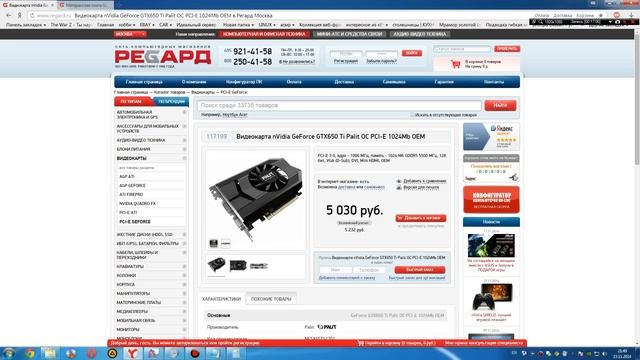Image resolution: width=640 pixels, height=360 pixels.
Task: Launch Chrome from the taskbar
Action: (29, 353)
